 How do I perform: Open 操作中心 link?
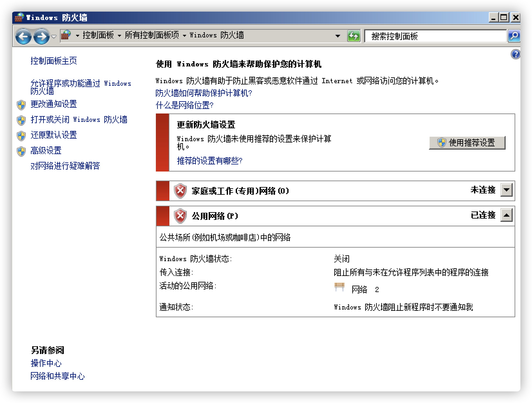pyautogui.click(x=46, y=363)
